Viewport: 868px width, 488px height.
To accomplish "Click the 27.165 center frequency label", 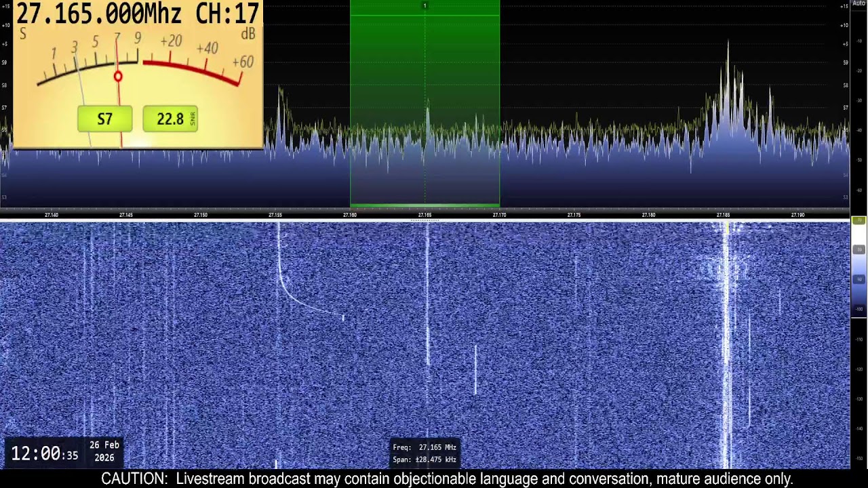I will tap(425, 215).
